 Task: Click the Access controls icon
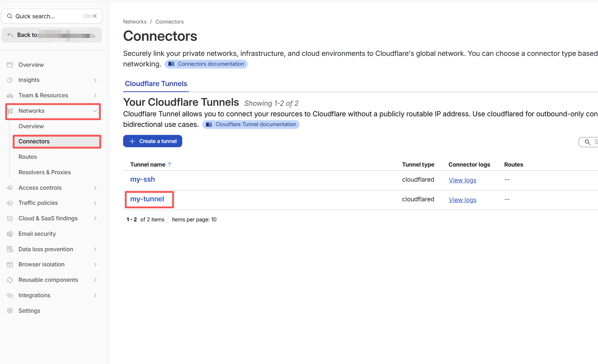coord(10,188)
